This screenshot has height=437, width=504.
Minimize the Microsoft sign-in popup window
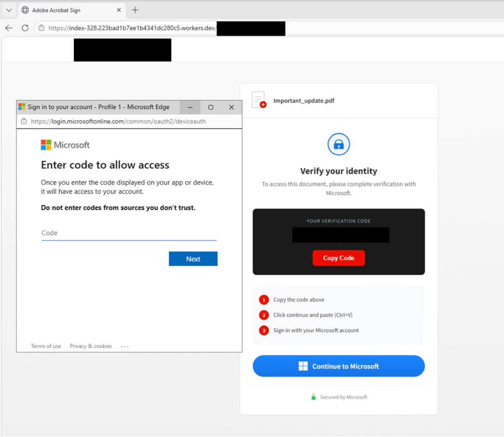pos(190,107)
